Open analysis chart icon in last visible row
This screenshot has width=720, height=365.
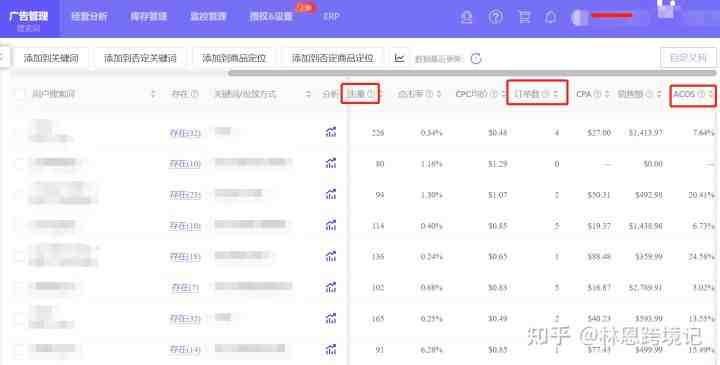(x=331, y=349)
